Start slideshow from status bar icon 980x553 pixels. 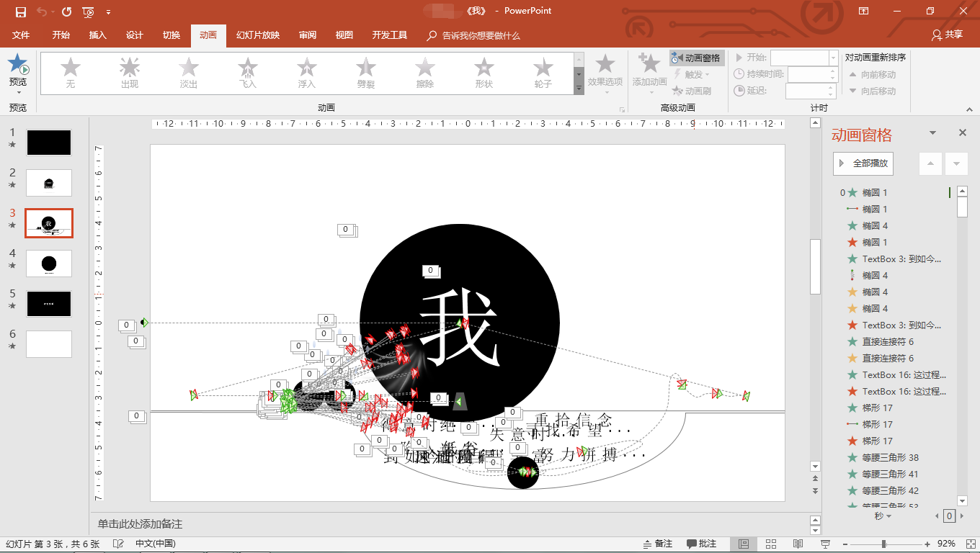[x=826, y=544]
